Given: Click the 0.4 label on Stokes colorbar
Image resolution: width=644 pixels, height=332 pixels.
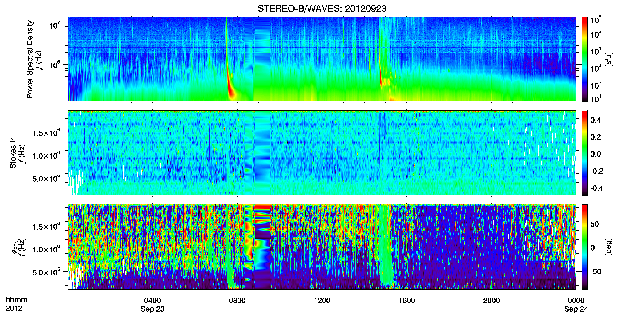Looking at the screenshot, I should (x=595, y=120).
